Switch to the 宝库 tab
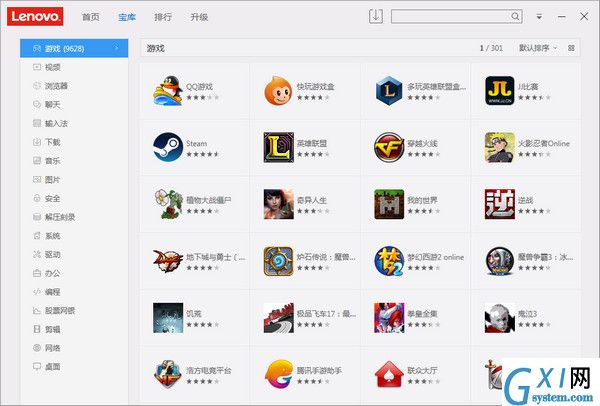 point(127,17)
